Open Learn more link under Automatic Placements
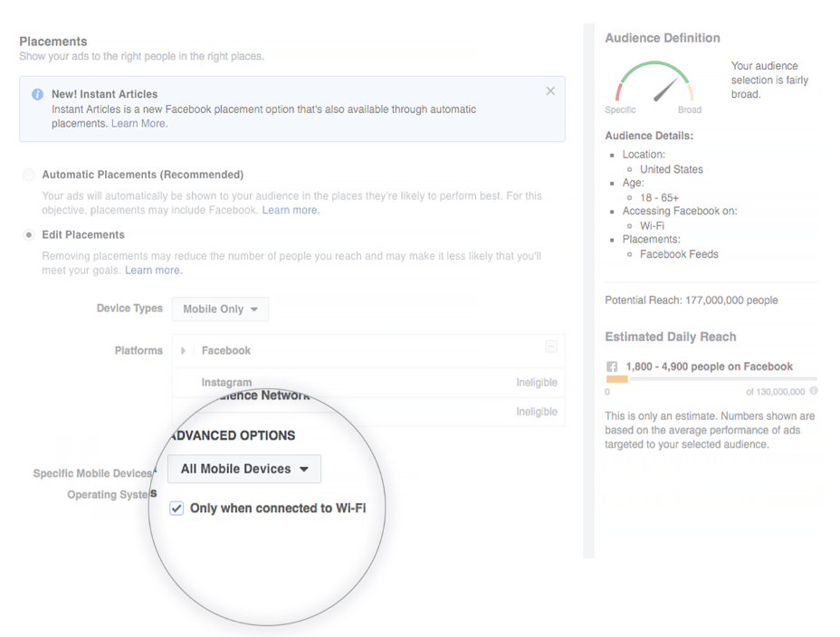The image size is (840, 637). (291, 210)
